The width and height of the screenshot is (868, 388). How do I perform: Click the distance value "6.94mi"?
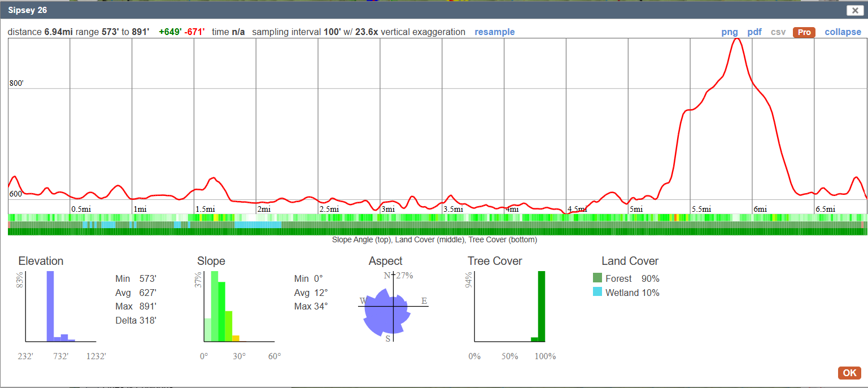click(x=59, y=32)
